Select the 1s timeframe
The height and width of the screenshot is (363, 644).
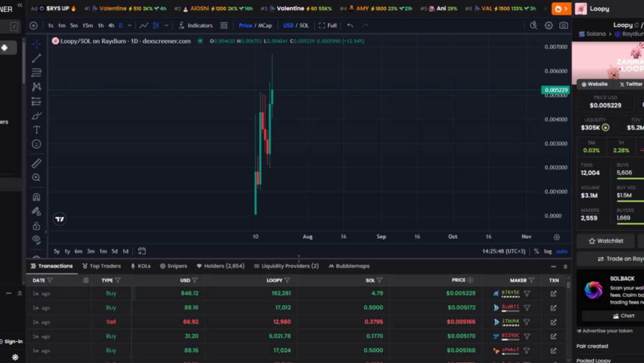[50, 25]
